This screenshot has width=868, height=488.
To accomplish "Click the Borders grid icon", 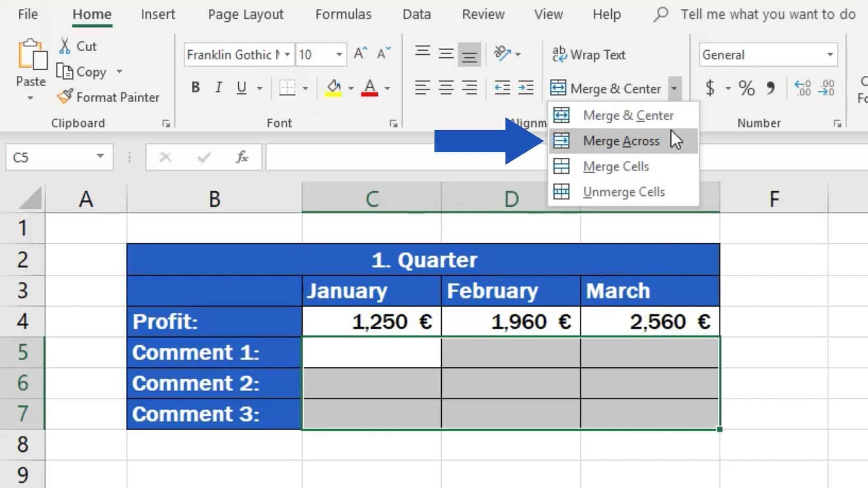I will click(287, 88).
